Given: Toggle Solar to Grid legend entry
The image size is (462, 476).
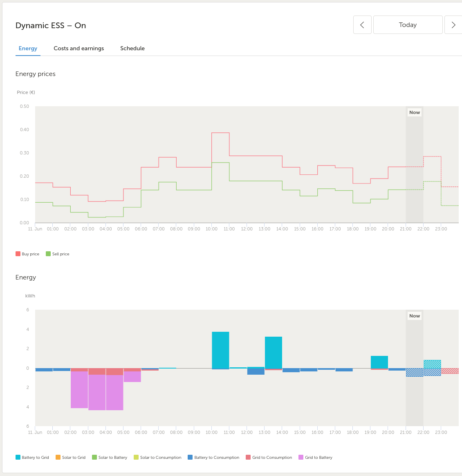Looking at the screenshot, I should (x=71, y=457).
